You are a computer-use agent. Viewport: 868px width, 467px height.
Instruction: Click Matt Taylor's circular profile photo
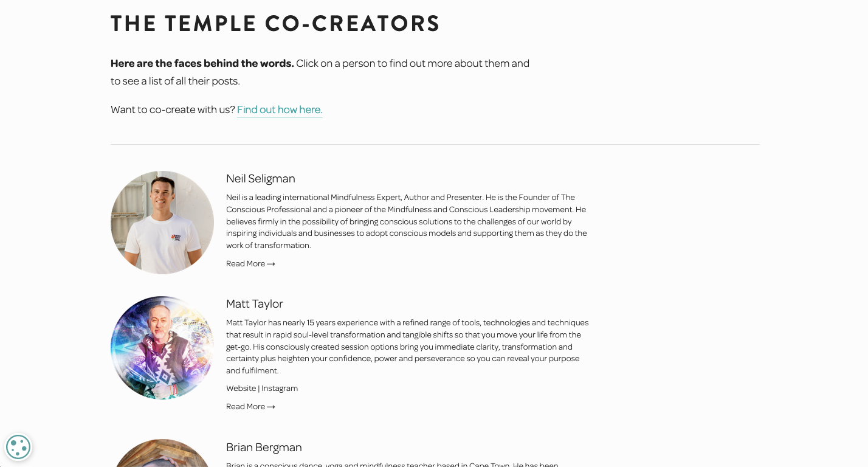tap(162, 347)
